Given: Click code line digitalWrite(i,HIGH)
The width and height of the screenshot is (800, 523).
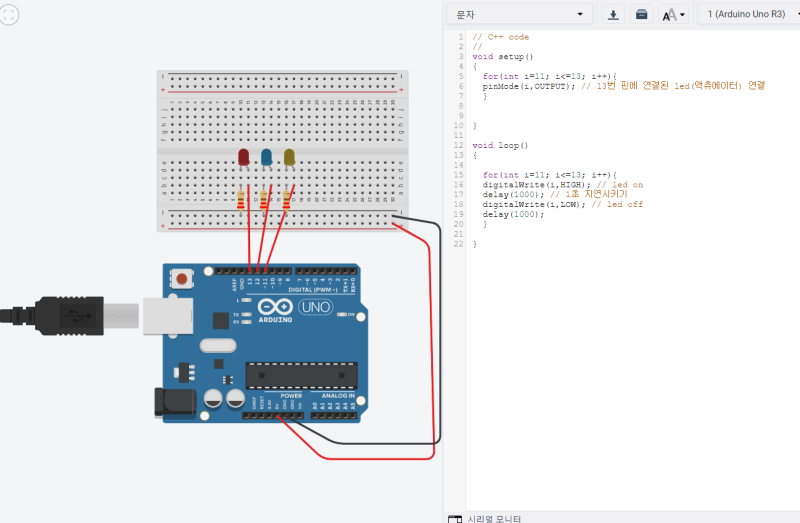Looking at the screenshot, I should [x=562, y=185].
